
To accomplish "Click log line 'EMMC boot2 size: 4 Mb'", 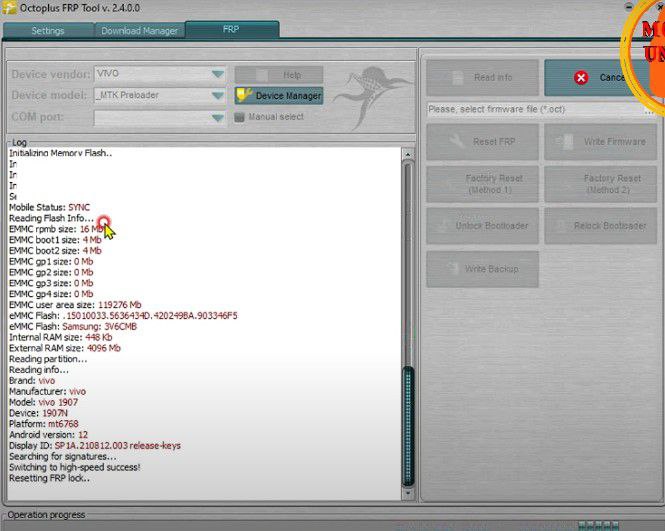I will (x=55, y=251).
